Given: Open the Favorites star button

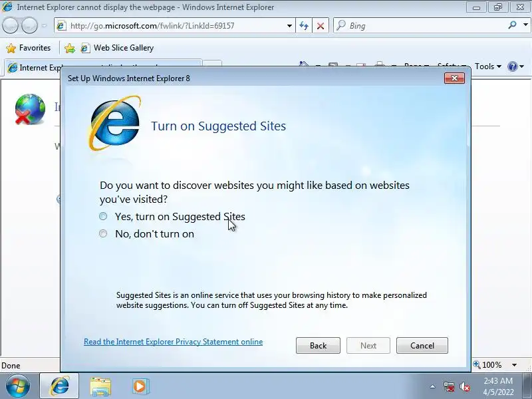Looking at the screenshot, I should click(29, 48).
